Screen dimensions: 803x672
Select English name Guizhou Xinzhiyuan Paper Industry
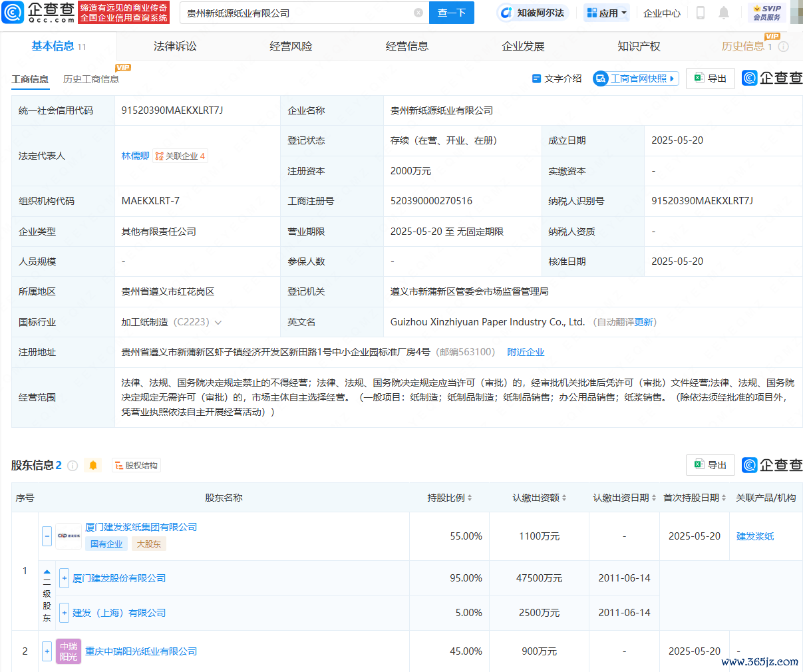pos(488,322)
